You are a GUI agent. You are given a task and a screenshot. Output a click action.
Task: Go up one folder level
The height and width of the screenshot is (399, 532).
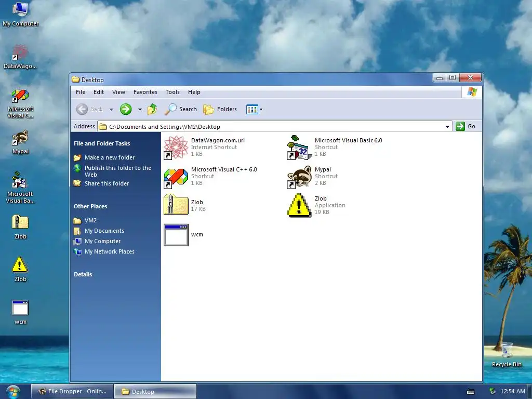(x=152, y=109)
